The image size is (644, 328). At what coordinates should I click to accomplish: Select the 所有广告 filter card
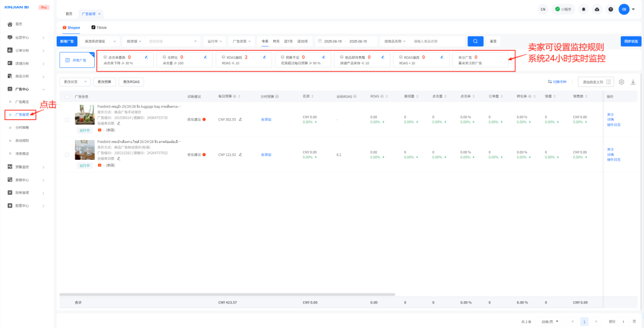(77, 60)
